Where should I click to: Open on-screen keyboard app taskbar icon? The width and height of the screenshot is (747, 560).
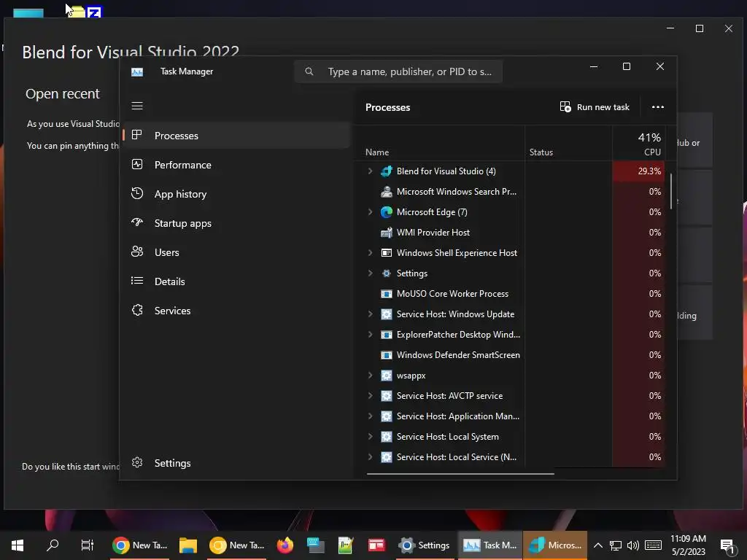315,545
